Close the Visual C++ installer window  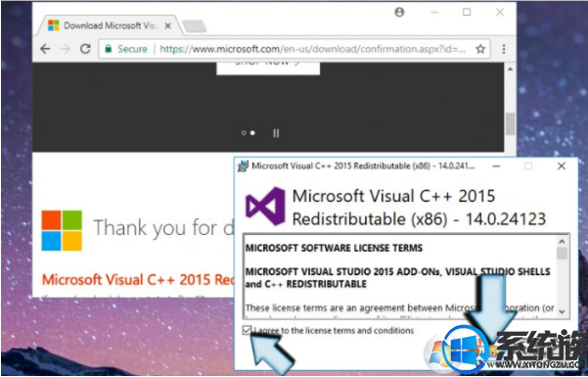tap(562, 165)
